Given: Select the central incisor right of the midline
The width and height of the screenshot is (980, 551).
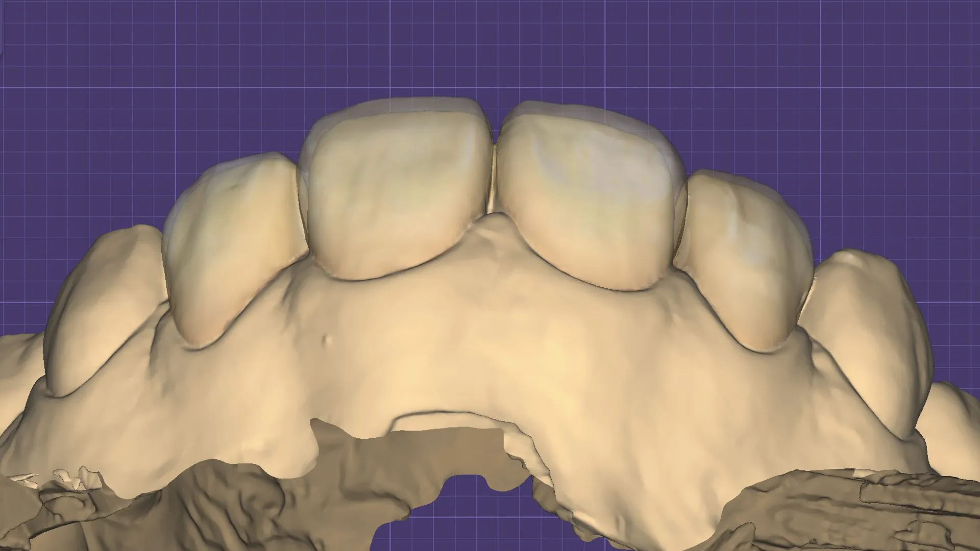Looking at the screenshot, I should click(x=592, y=196).
